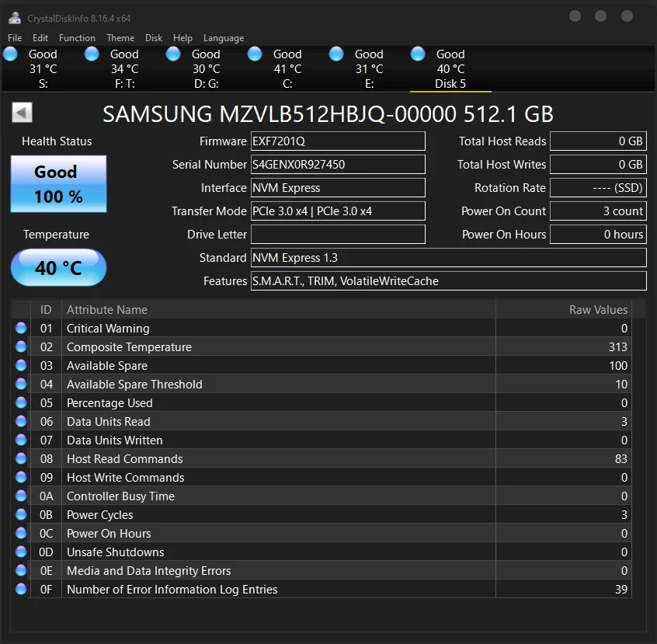
Task: Open the Function menu
Action: click(77, 38)
